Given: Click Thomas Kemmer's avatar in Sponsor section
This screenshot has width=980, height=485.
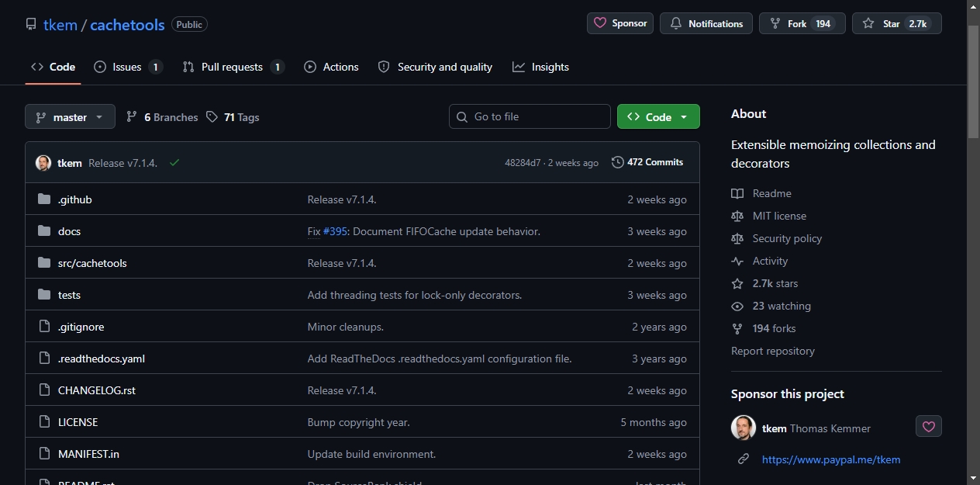Looking at the screenshot, I should 744,428.
